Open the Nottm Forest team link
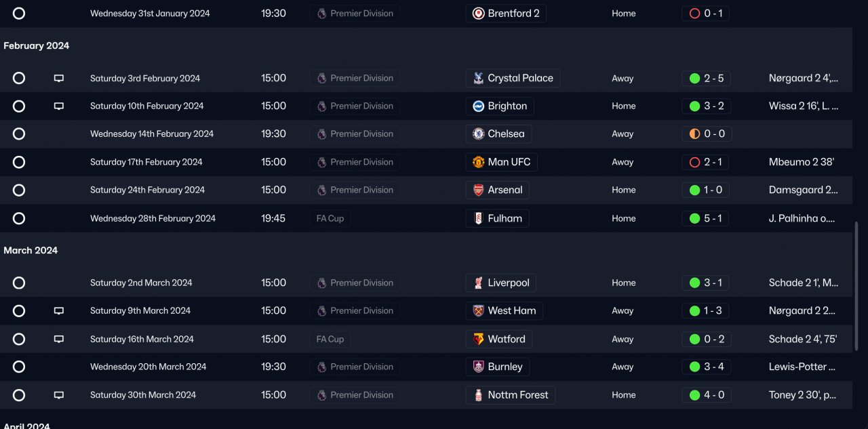 coord(517,394)
